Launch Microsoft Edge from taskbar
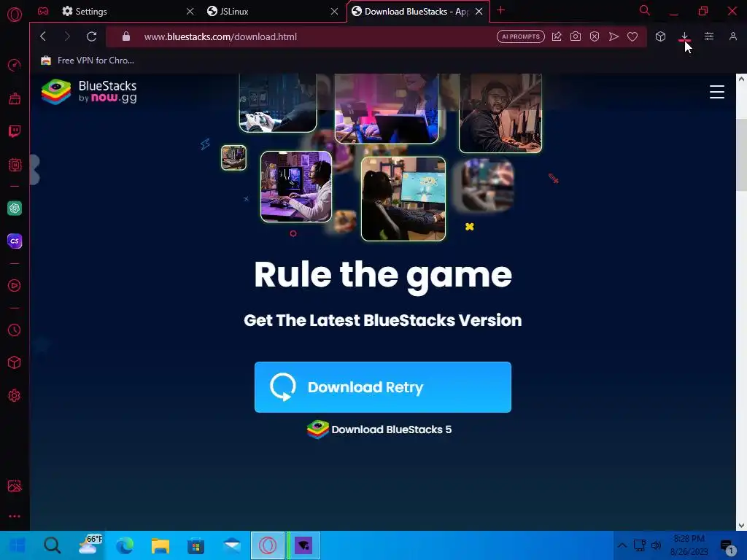Viewport: 747px width, 560px height. (125, 545)
